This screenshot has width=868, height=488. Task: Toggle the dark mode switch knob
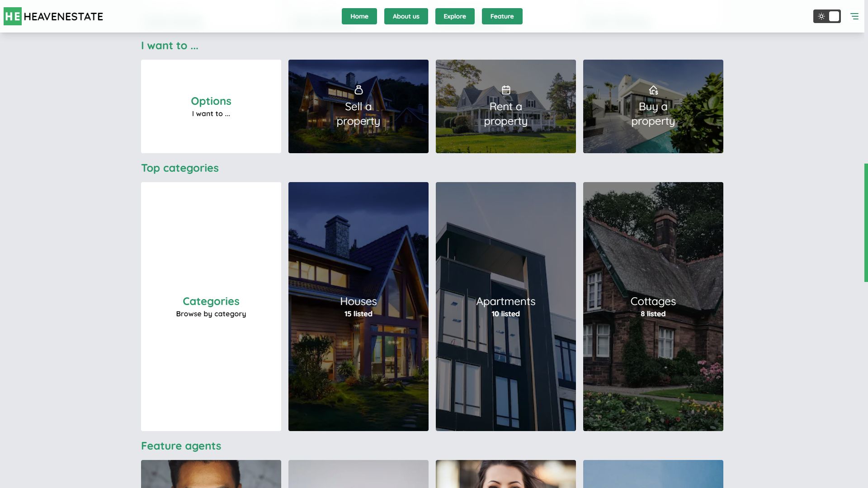[x=834, y=16]
